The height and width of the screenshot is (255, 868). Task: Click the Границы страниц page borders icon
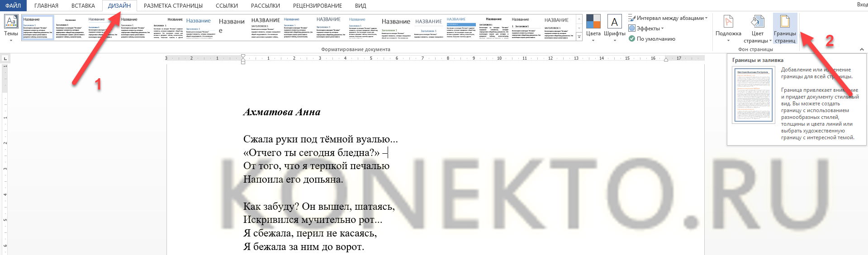click(785, 22)
